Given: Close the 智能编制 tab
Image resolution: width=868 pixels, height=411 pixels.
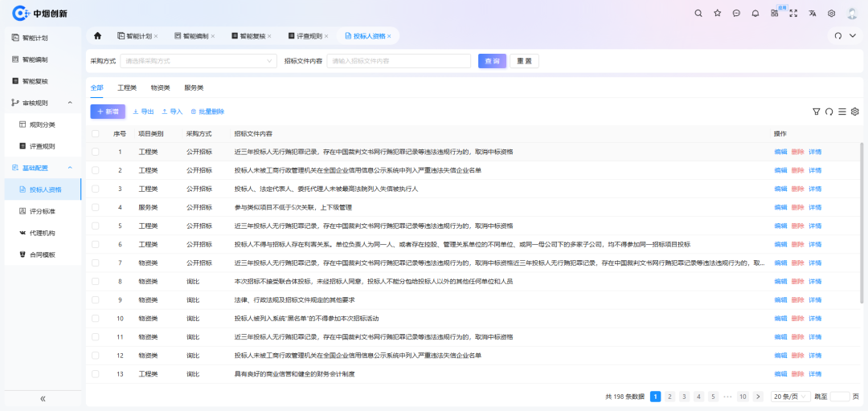Looking at the screenshot, I should click(x=212, y=36).
